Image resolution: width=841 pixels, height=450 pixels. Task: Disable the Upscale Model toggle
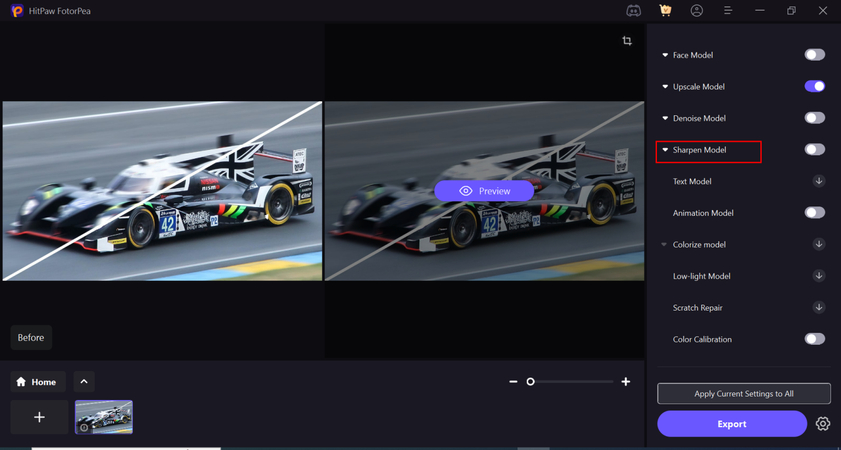click(814, 86)
